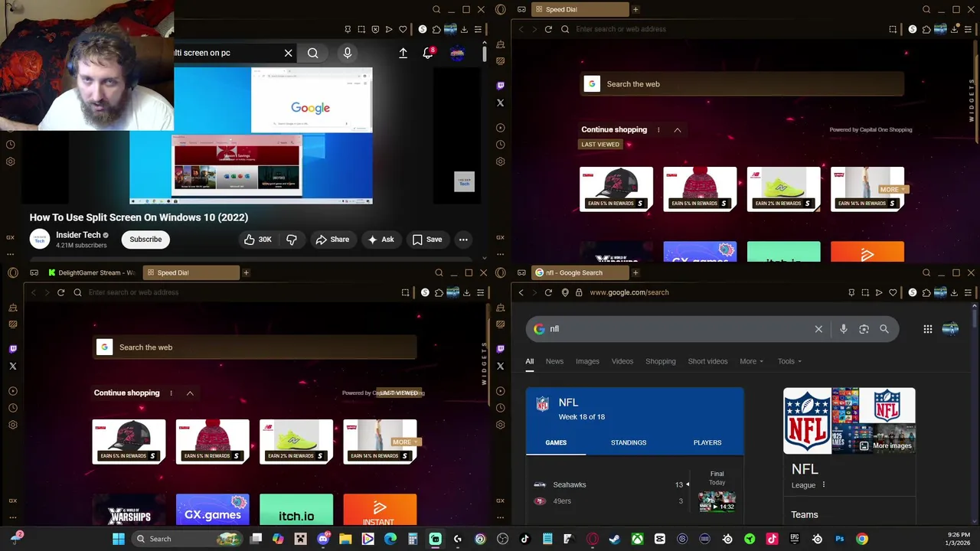Open Continue shopping options in top-right window
The width and height of the screenshot is (980, 551).
point(658,130)
